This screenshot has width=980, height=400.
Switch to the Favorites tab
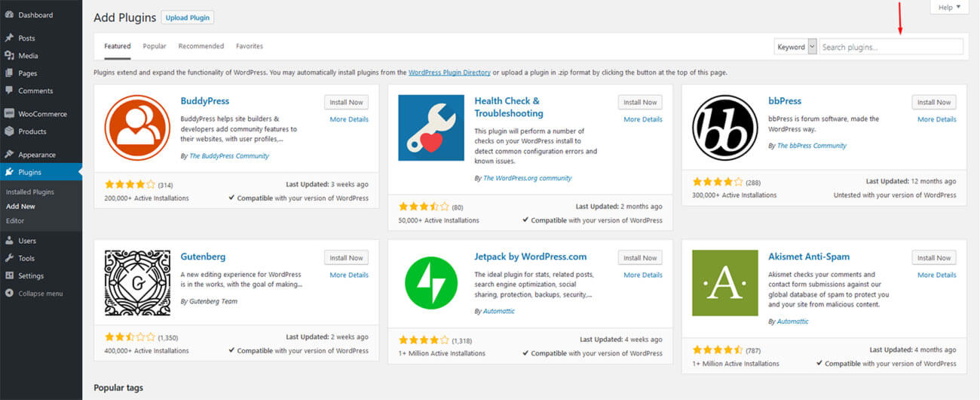tap(250, 46)
